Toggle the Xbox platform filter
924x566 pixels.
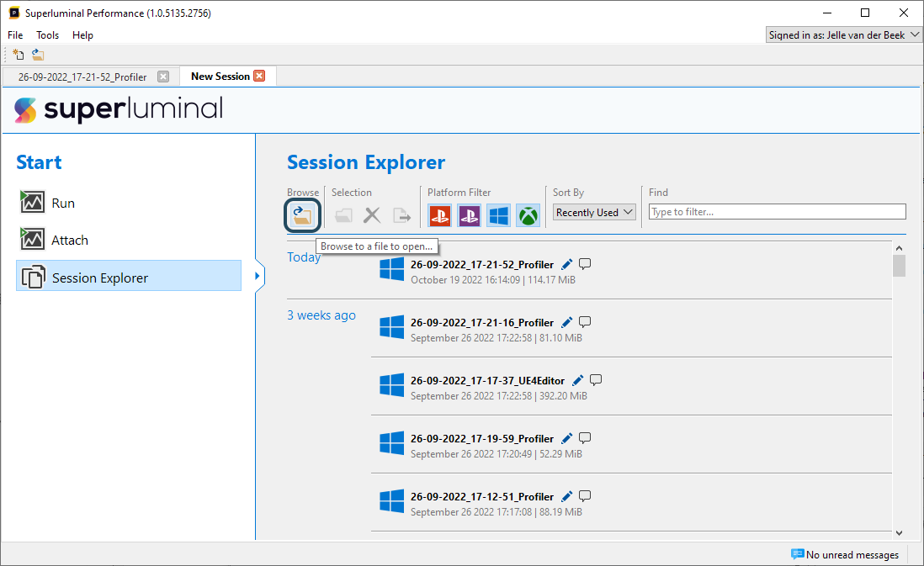[528, 215]
